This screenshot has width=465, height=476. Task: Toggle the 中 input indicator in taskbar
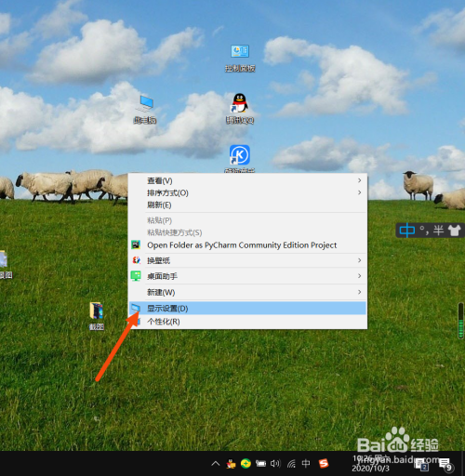pos(306,463)
